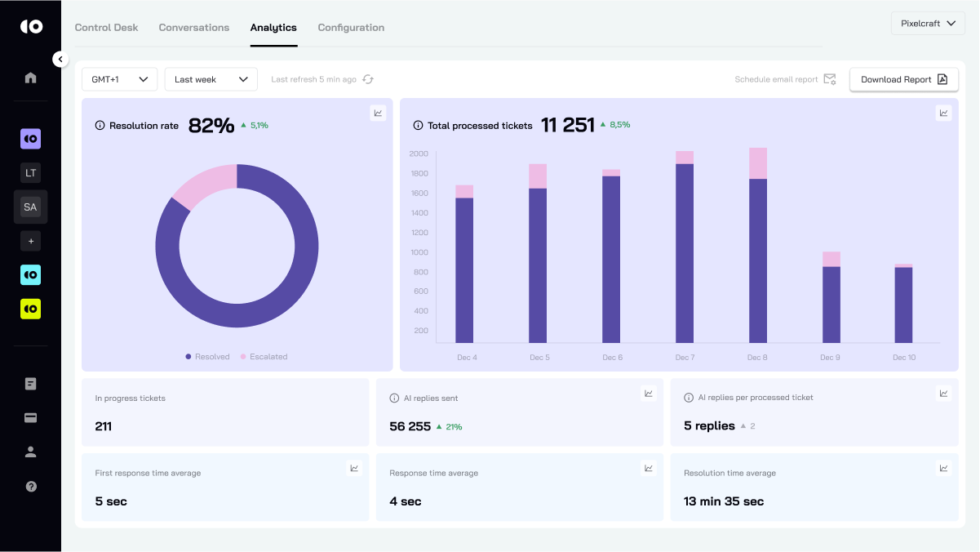
Task: Click the schedule email report envelope icon
Action: pos(829,79)
